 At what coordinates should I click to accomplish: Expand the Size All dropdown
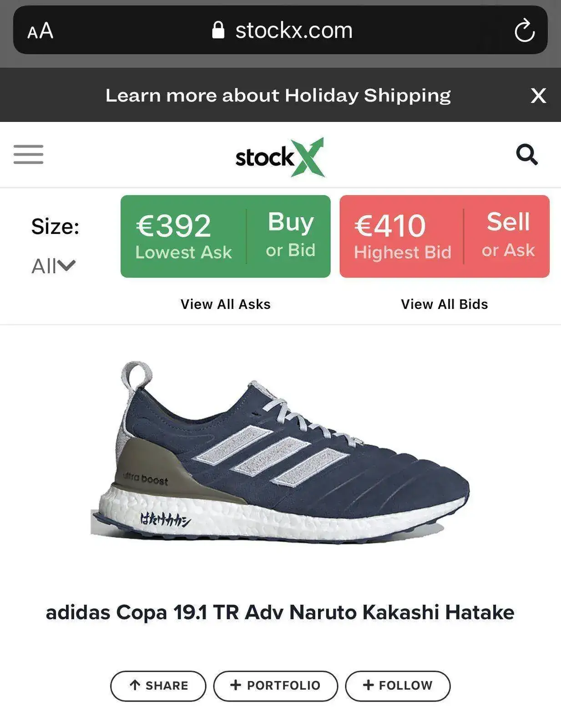coord(53,266)
